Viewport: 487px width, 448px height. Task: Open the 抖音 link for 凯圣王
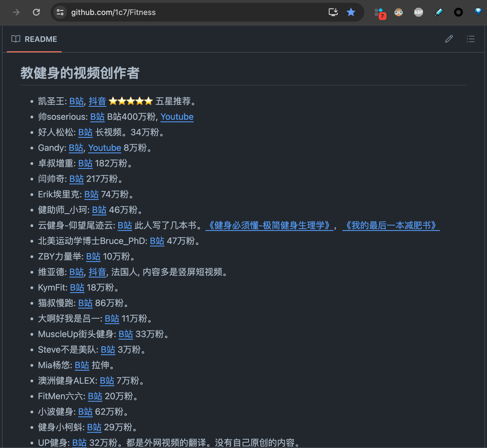coord(97,101)
